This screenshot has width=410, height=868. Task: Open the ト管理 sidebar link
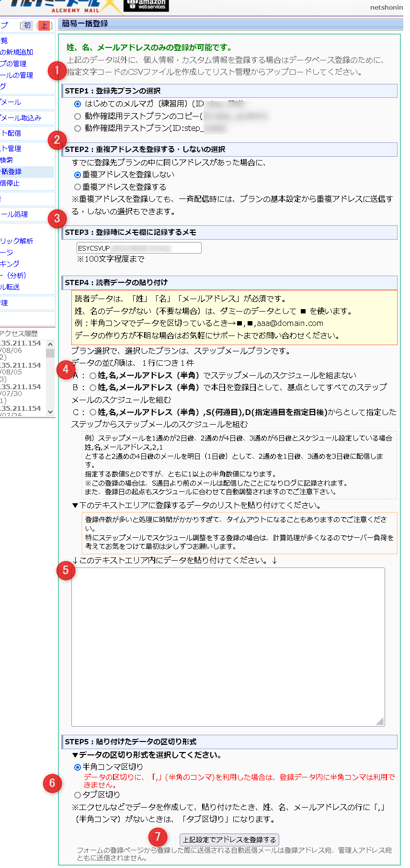pos(11,149)
